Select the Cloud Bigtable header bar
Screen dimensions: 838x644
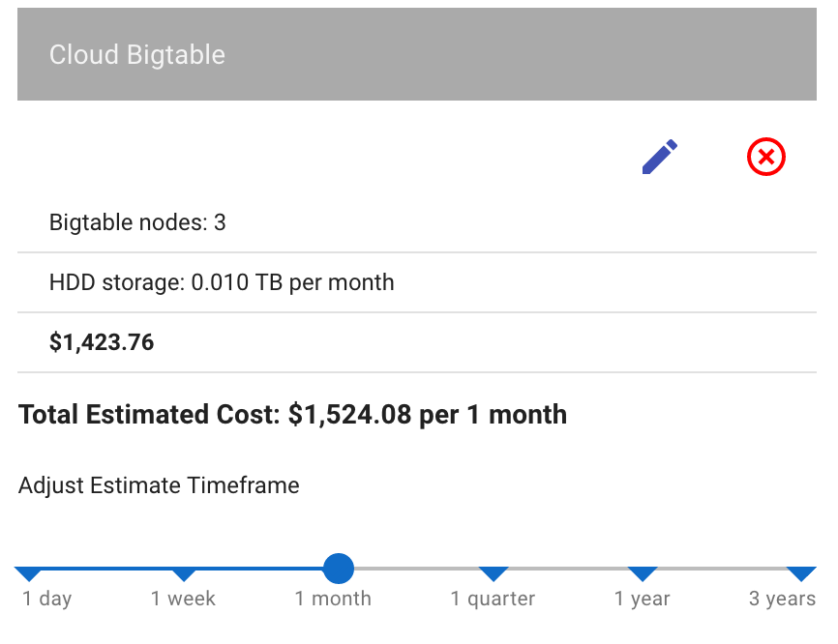[x=417, y=54]
